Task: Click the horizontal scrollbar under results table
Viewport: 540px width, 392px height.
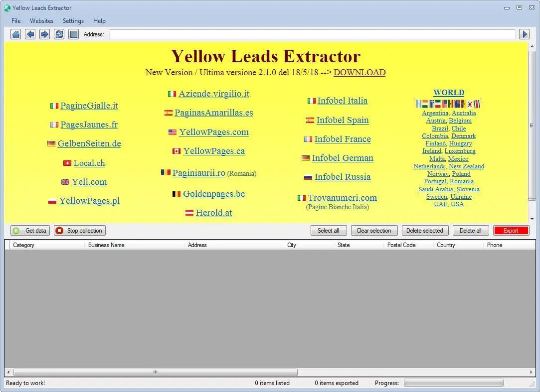Action: click(x=155, y=373)
